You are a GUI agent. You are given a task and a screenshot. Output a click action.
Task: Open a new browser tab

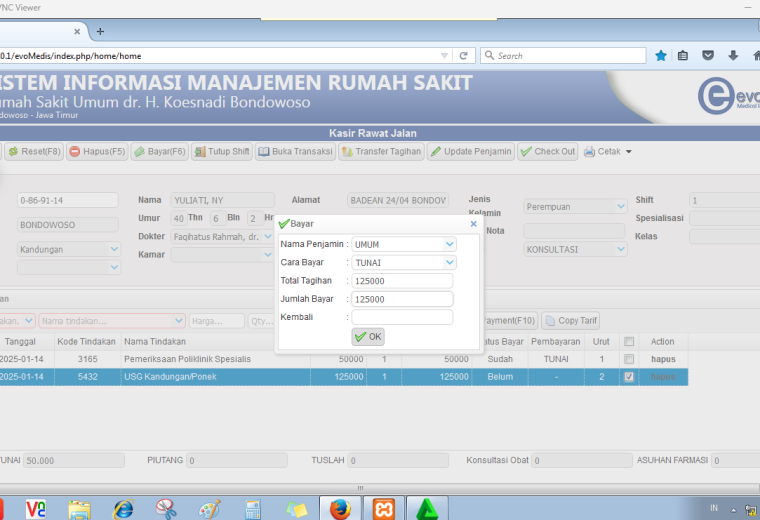tap(100, 32)
